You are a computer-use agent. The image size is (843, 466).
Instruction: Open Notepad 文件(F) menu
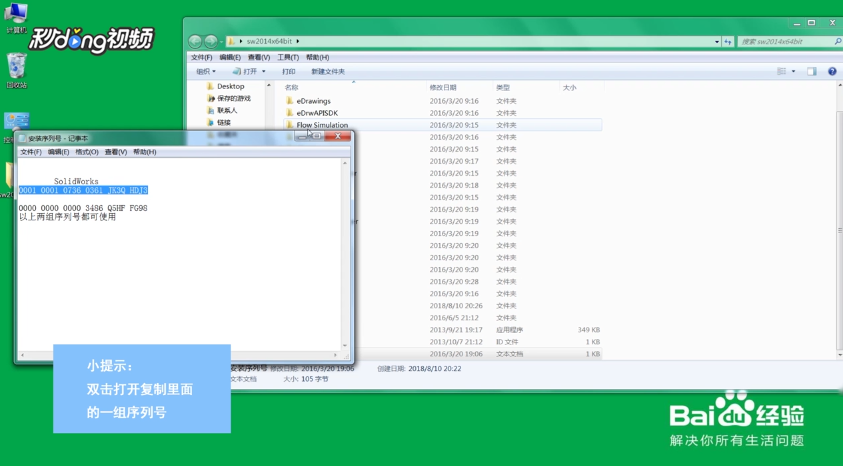(x=31, y=152)
